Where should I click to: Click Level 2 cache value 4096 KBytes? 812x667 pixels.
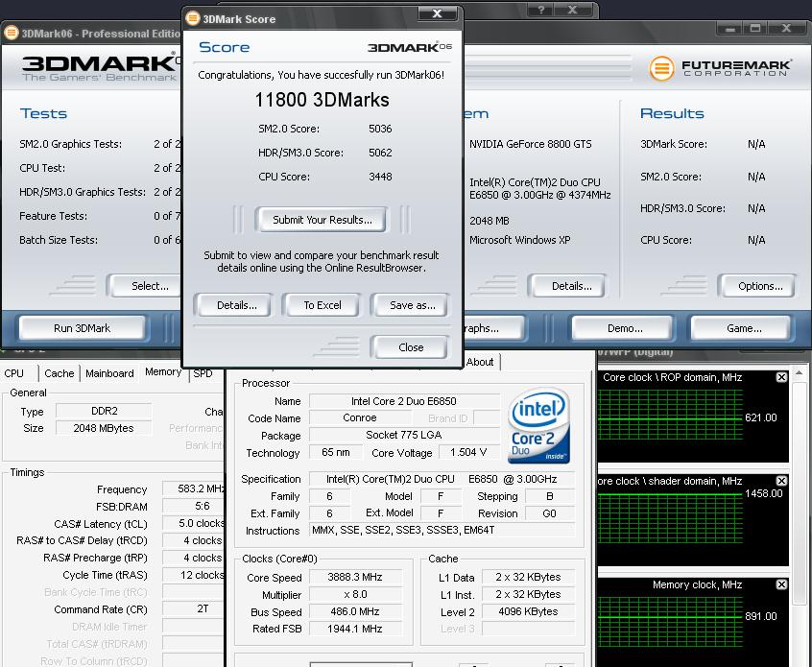tap(528, 611)
